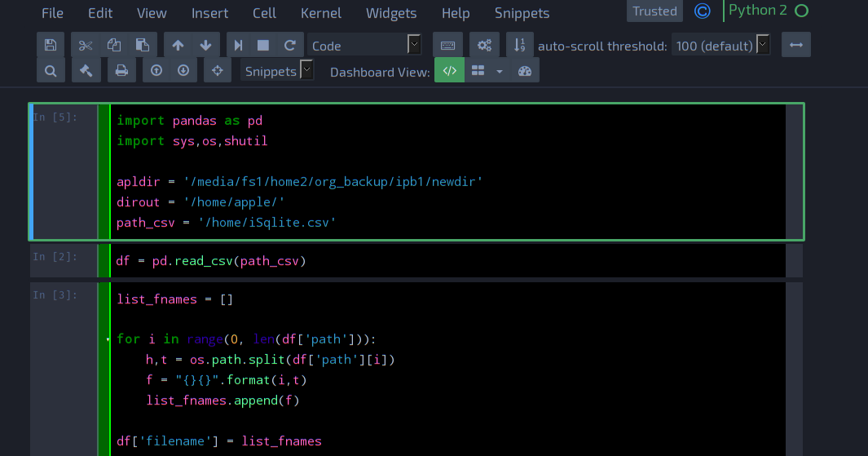Open command palette keyboard icon
The image size is (868, 456).
[x=447, y=45]
